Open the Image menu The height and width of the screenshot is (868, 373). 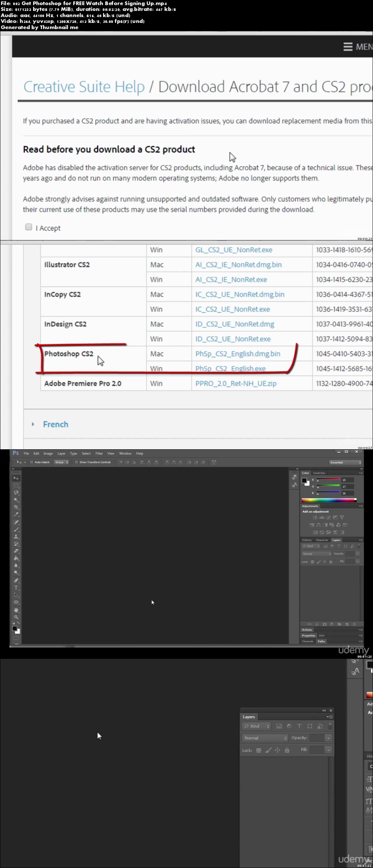coord(48,454)
